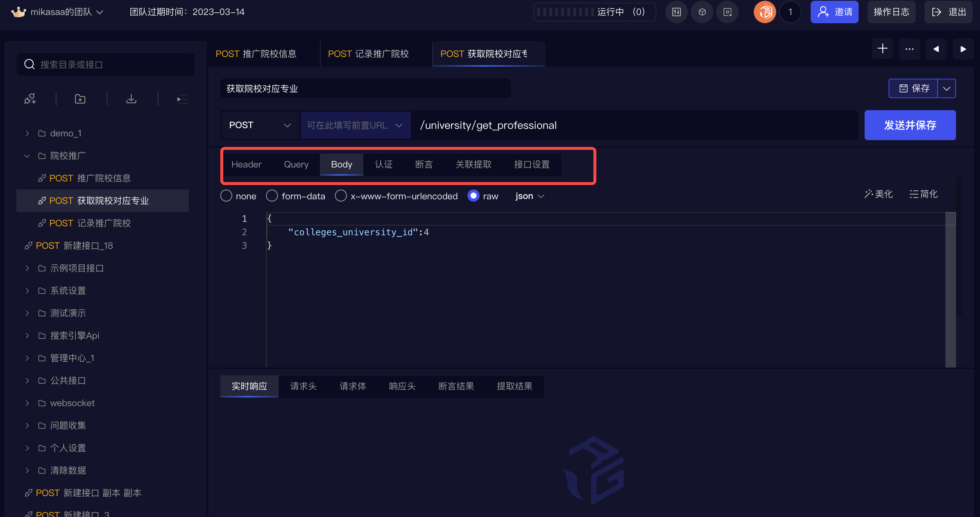The width and height of the screenshot is (980, 517).
Task: Expand the 搜索引擎Api folder
Action: (27, 335)
